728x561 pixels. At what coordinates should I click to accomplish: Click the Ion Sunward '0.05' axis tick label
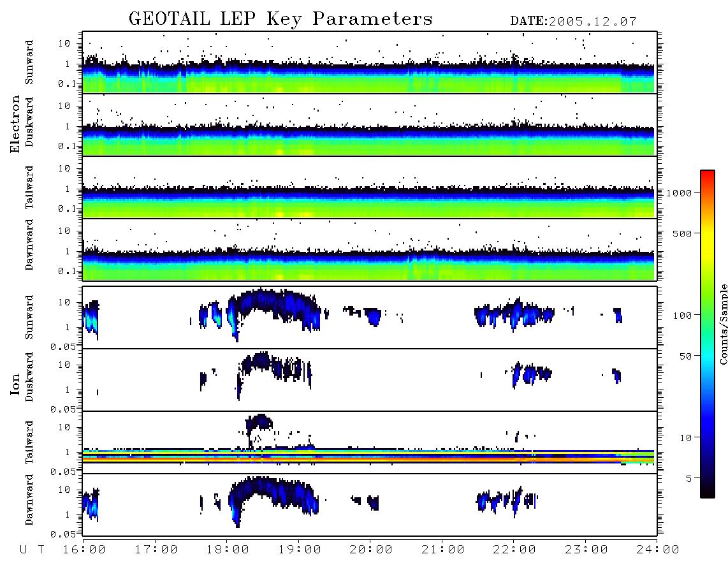(x=63, y=346)
